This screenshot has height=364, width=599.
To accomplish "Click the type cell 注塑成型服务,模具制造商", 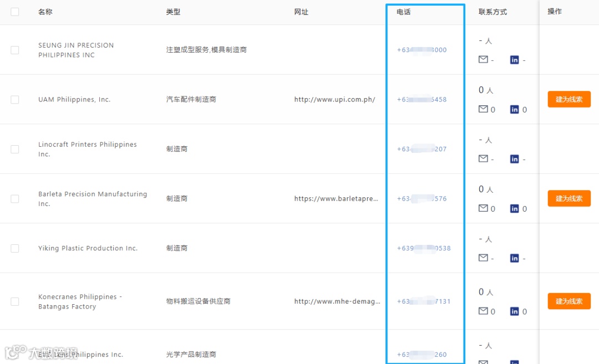I will (206, 50).
